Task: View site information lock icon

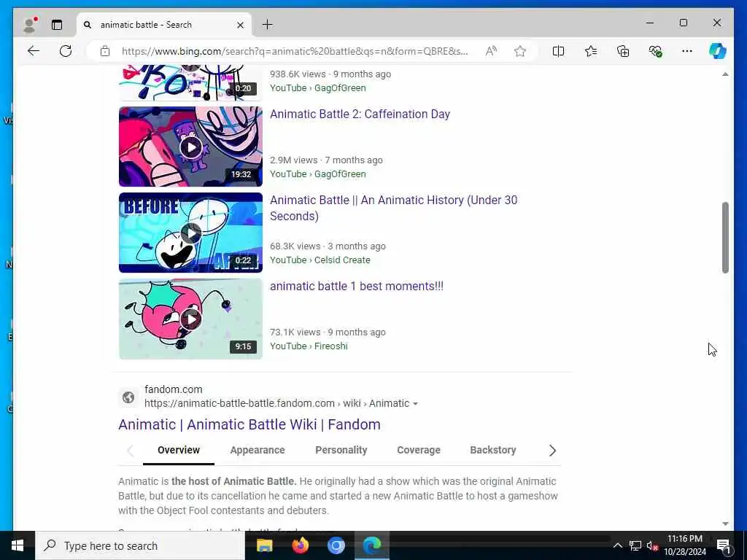Action: coord(105,51)
